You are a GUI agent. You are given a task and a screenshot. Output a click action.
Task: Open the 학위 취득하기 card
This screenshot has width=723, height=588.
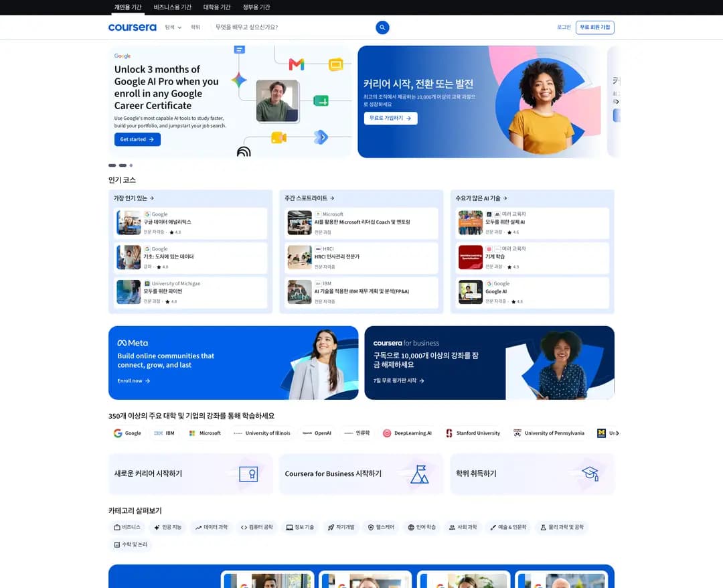[x=532, y=474]
